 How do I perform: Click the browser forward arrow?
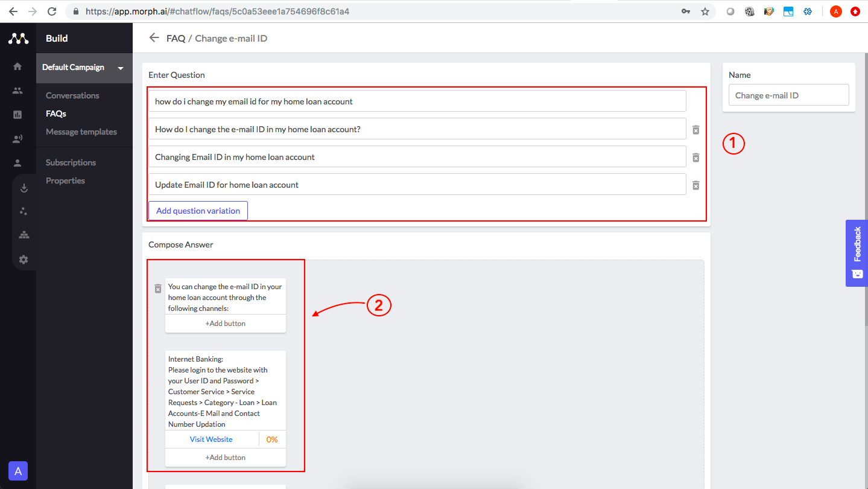tap(33, 11)
